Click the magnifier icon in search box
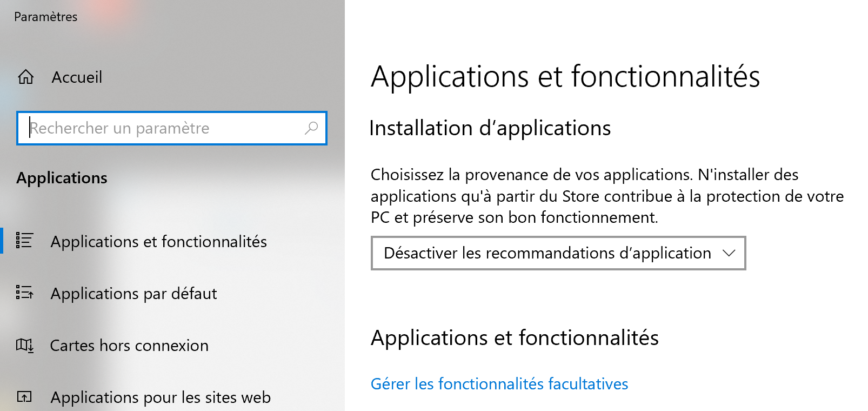This screenshot has width=868, height=411. (x=311, y=128)
